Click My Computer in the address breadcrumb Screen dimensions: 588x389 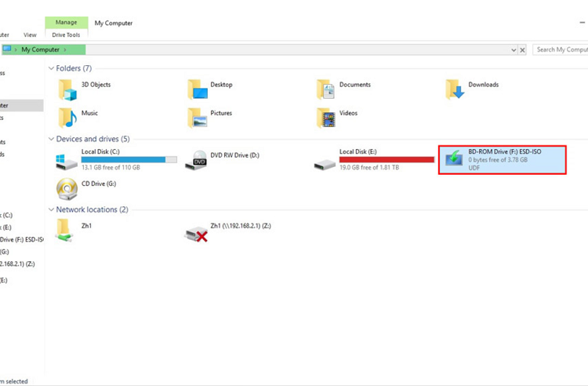41,49
